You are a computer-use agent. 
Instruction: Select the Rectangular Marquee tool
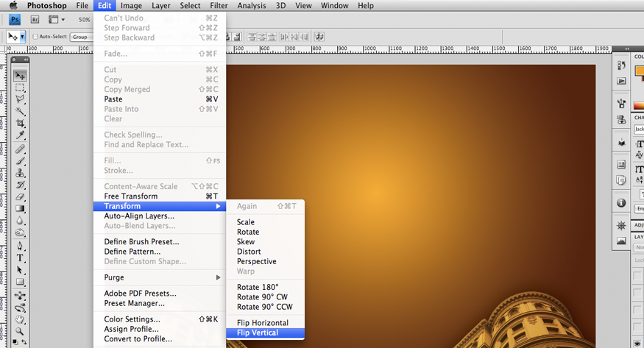pos(20,88)
